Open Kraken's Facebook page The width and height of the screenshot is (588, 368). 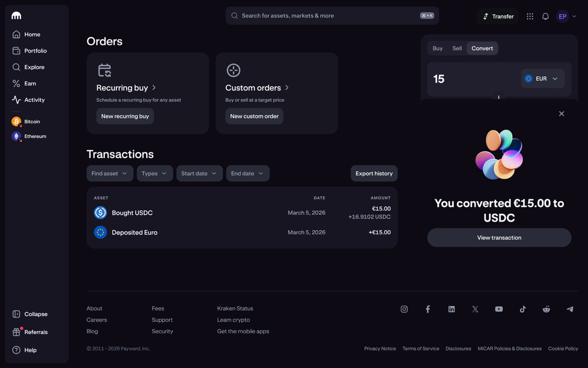pos(428,309)
